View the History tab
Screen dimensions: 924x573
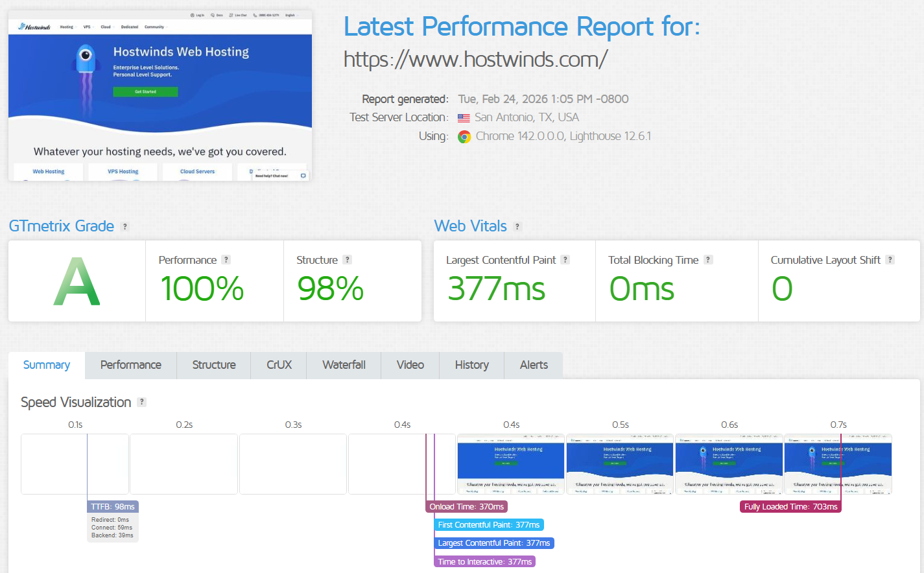tap(472, 365)
